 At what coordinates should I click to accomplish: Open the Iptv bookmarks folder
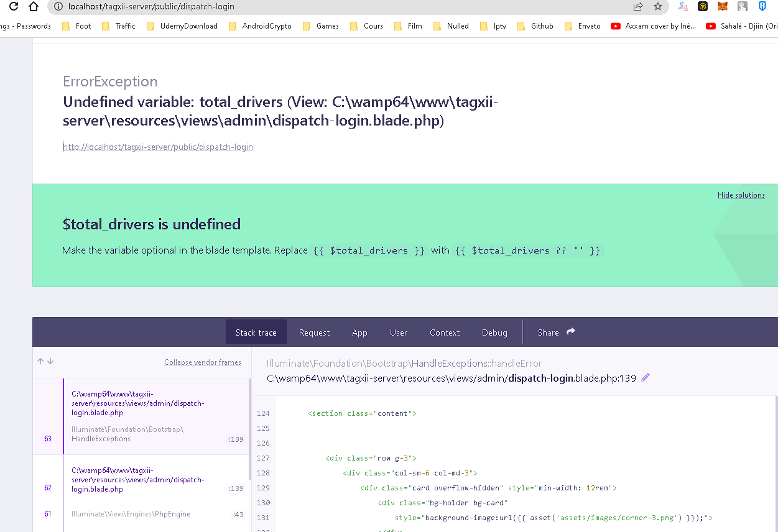(493, 26)
